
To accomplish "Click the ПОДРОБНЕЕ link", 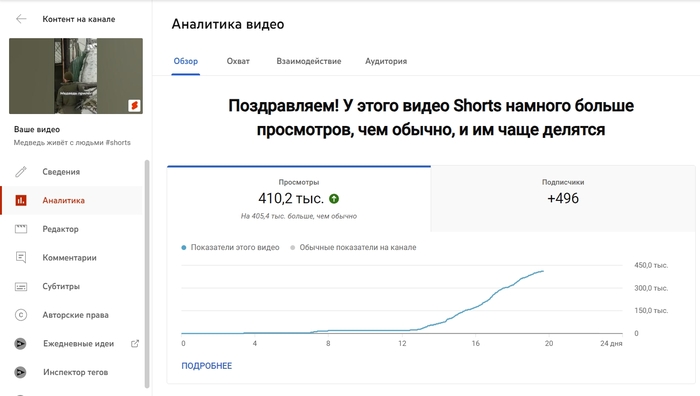I will tap(207, 366).
